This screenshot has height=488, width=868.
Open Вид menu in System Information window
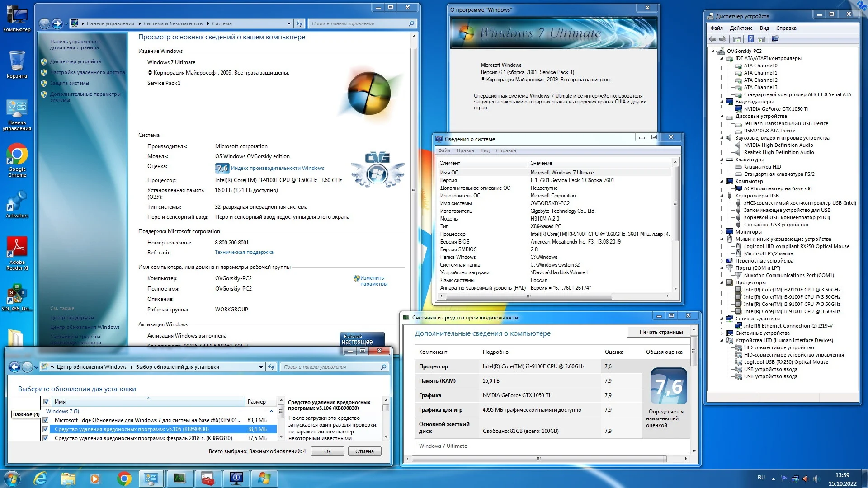[485, 151]
